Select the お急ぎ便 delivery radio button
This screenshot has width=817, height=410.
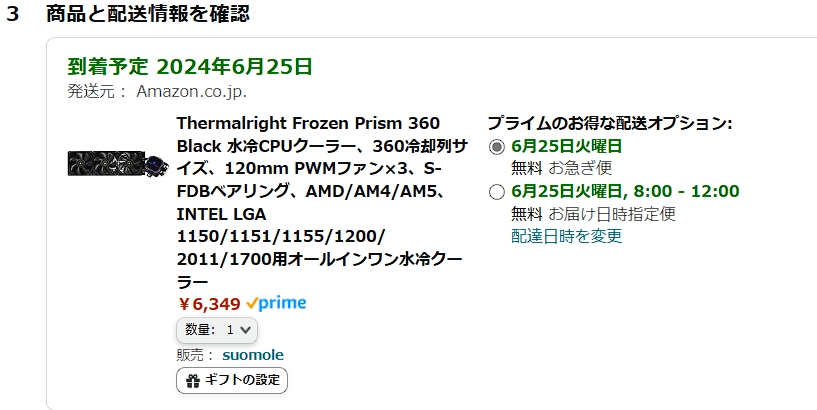coord(497,147)
